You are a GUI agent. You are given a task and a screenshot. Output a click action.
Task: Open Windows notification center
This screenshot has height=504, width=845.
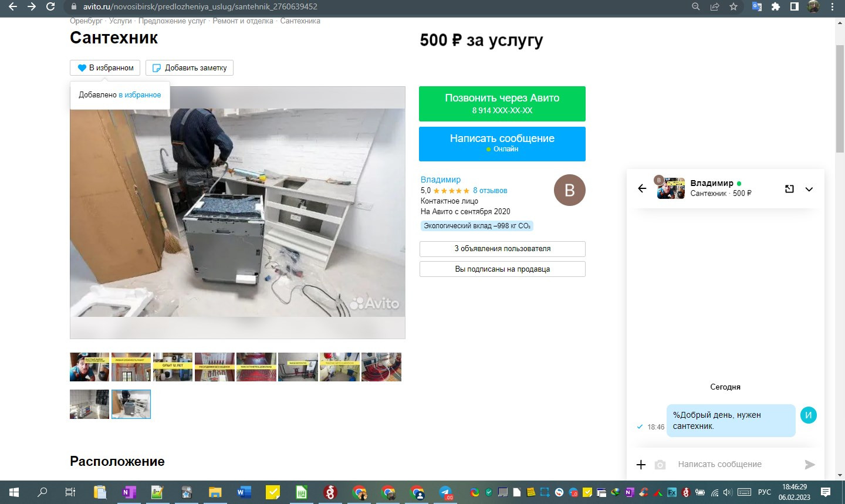click(x=826, y=492)
